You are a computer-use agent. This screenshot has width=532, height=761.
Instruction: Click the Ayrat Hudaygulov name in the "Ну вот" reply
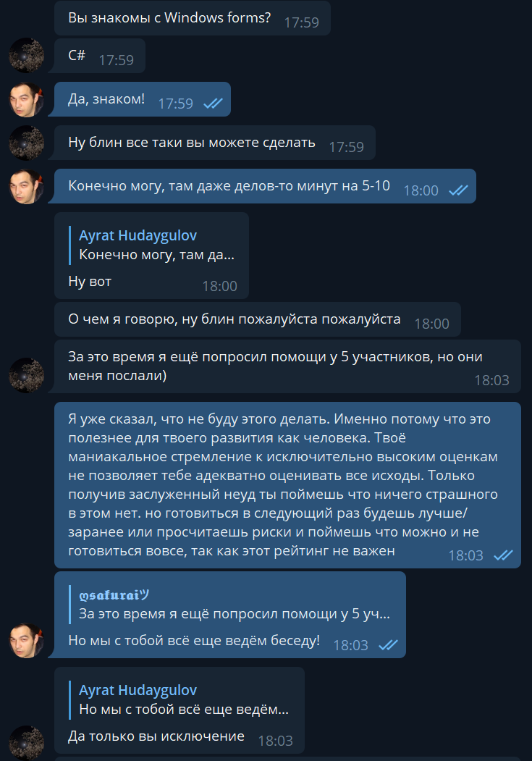point(138,235)
